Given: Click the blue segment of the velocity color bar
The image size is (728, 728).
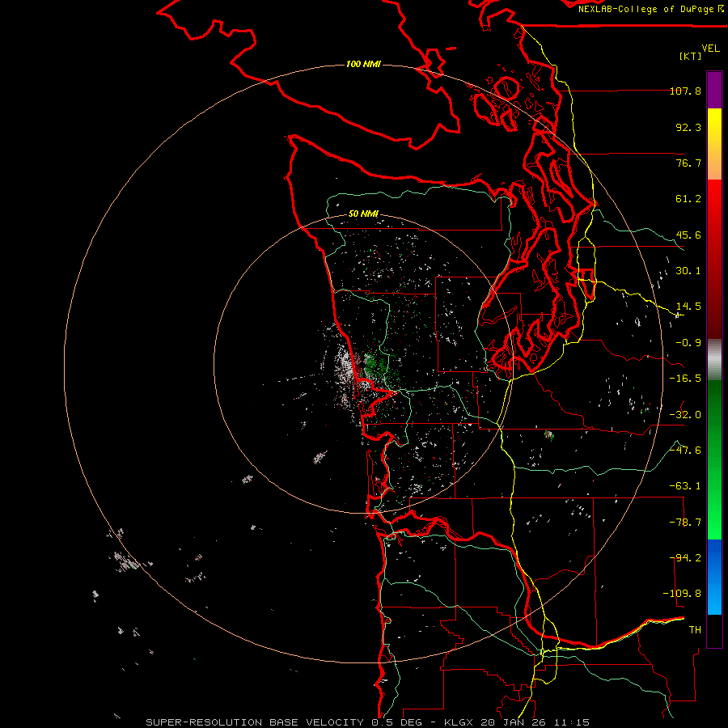Looking at the screenshot, I should tap(714, 577).
